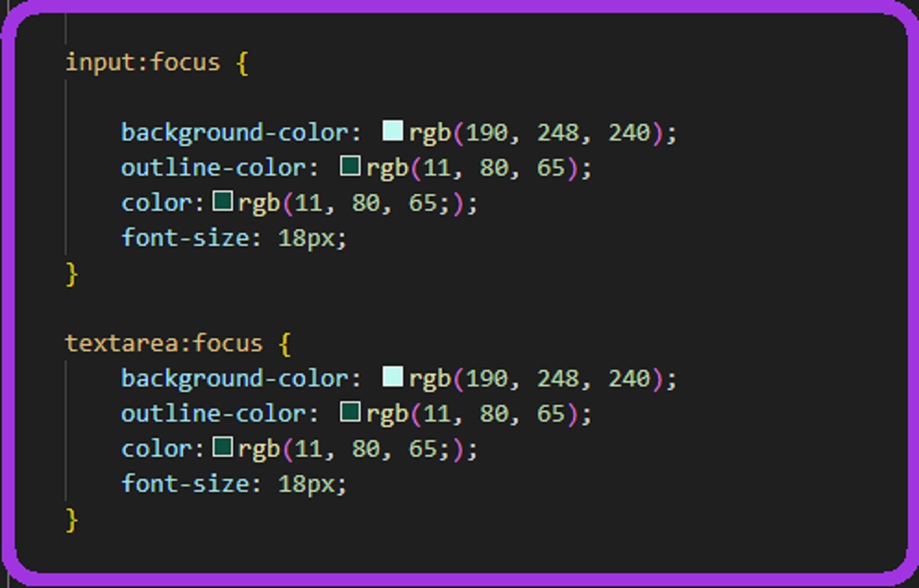Click the closing brace of the textarea:focus rule
This screenshot has width=919, height=588.
click(x=72, y=520)
